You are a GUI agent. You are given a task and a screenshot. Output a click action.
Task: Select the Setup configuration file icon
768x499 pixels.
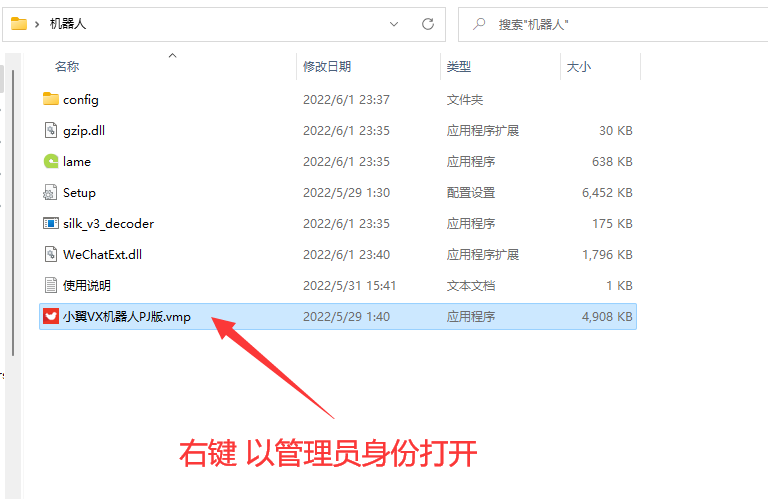[x=52, y=192]
